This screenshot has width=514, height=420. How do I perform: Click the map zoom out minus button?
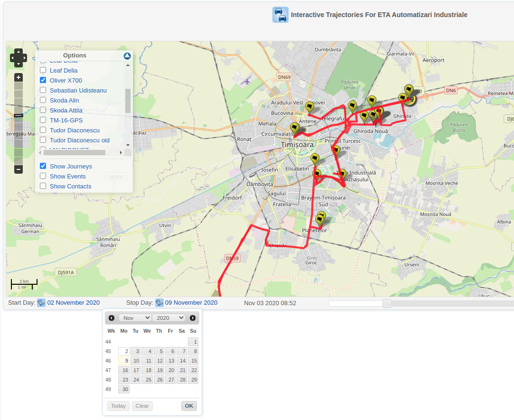(x=19, y=169)
